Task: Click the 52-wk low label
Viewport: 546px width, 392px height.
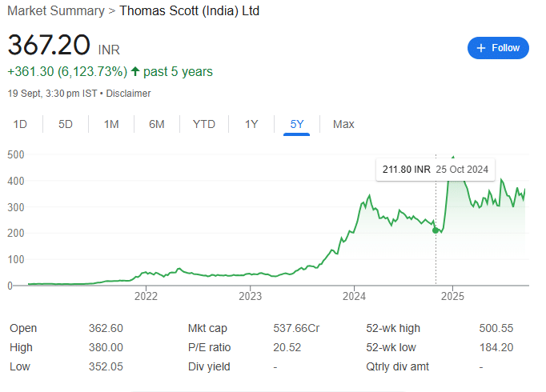Action: click(391, 347)
